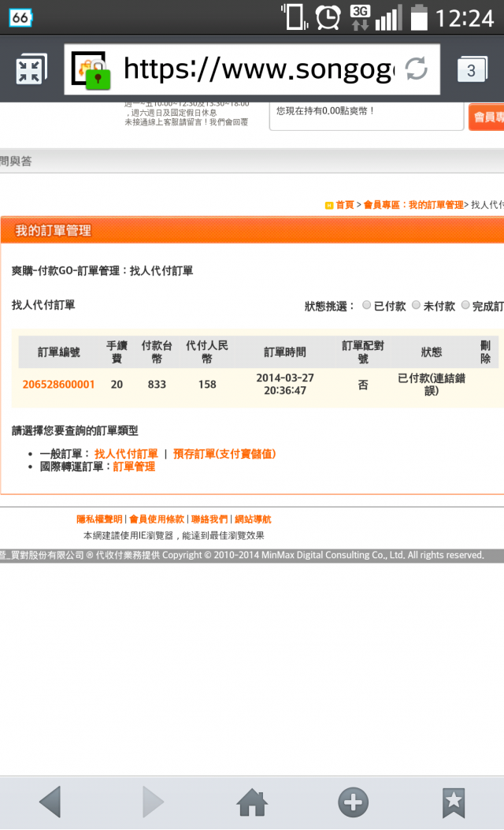Tap the alarm clock status icon

coord(328,17)
